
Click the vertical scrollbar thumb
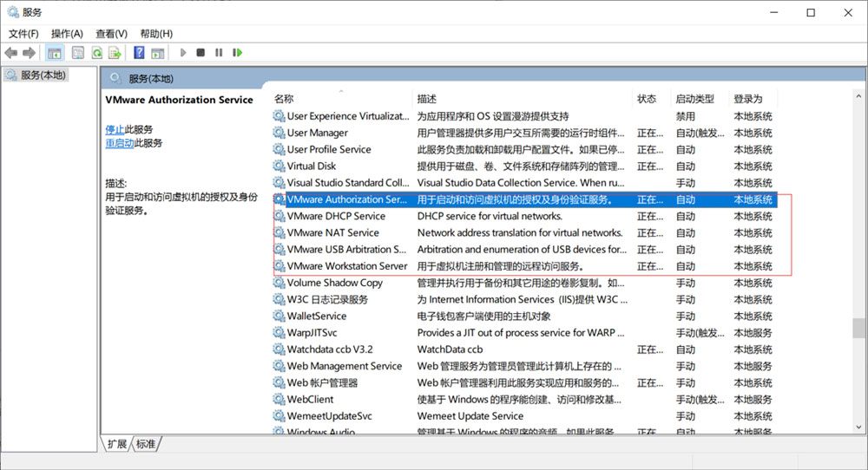[x=858, y=328]
